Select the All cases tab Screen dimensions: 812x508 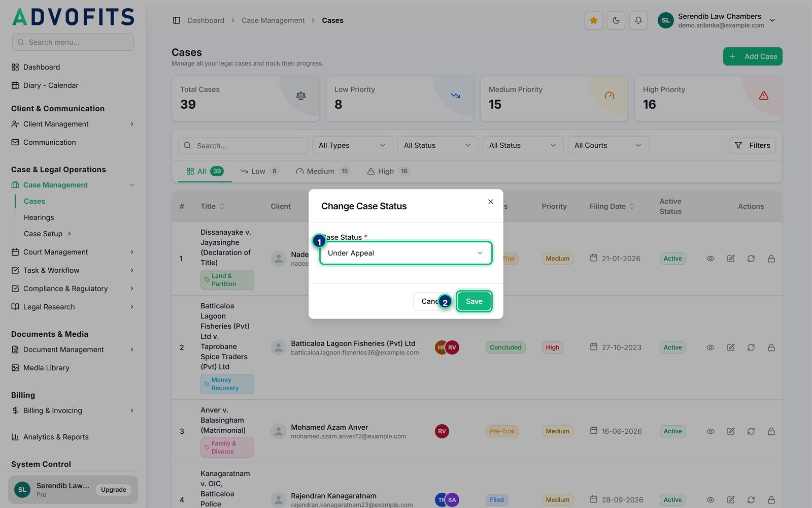click(205, 171)
